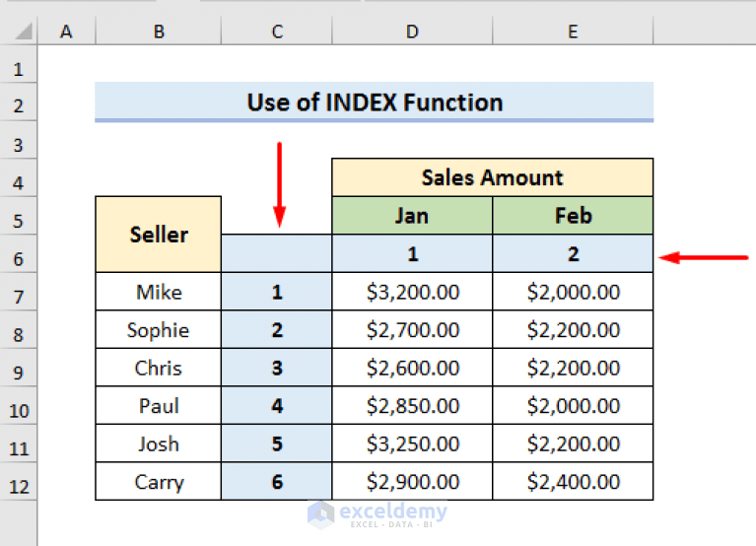The image size is (756, 546).
Task: Select row 6 header
Action: tap(19, 254)
